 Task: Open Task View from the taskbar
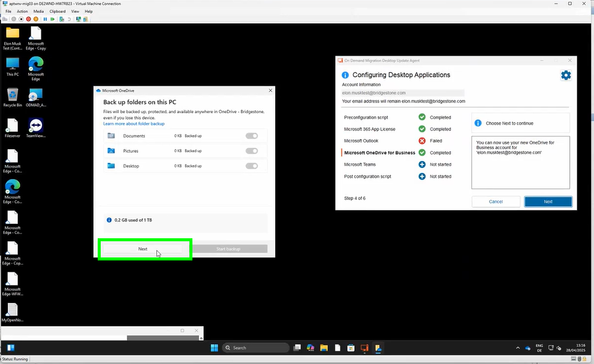click(x=297, y=348)
